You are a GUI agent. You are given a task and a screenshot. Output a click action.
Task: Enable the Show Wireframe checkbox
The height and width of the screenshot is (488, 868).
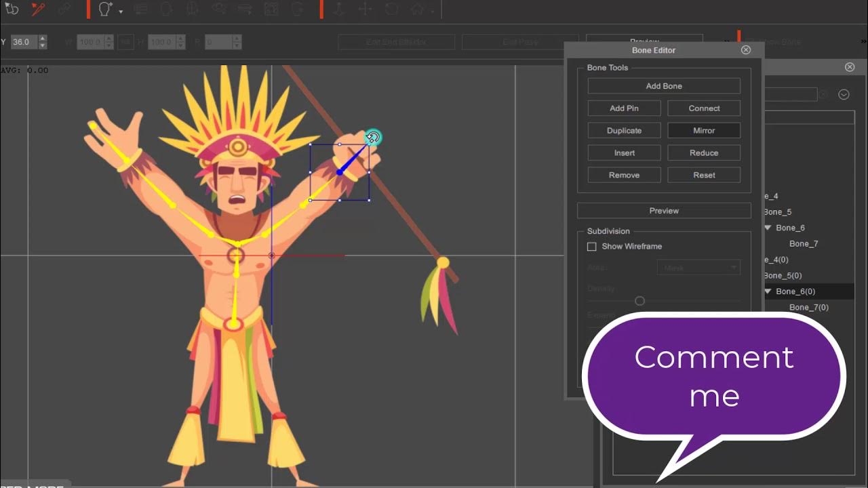(591, 246)
